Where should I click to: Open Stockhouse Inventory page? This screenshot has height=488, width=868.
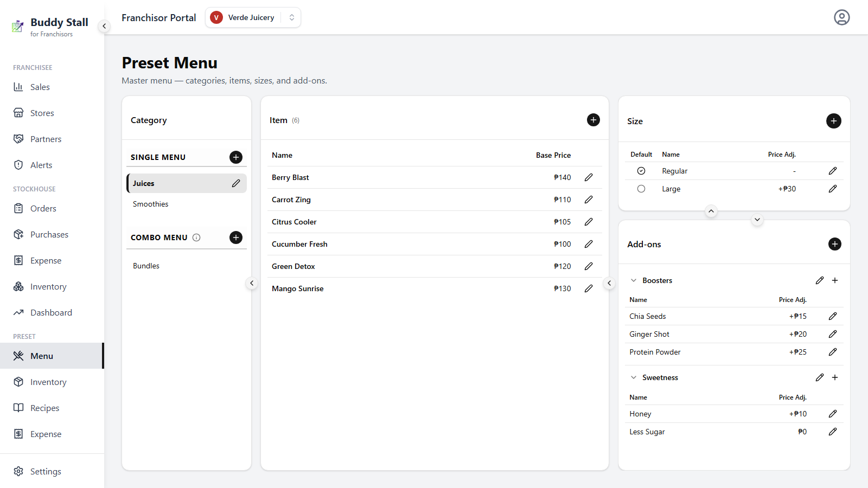(52, 286)
